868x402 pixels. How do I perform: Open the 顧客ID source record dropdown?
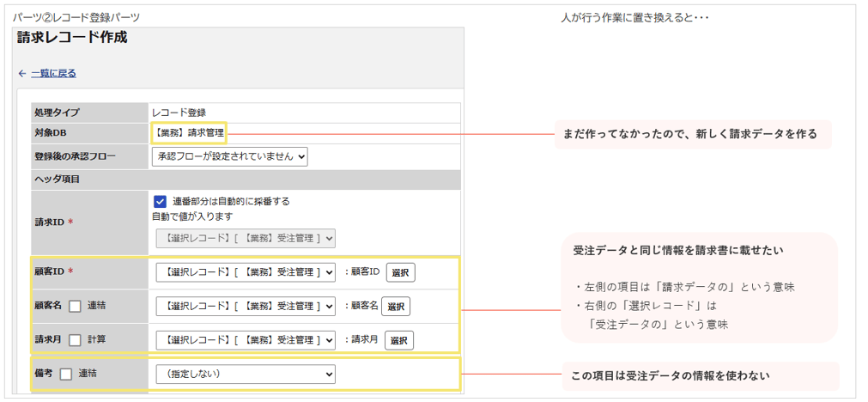246,272
